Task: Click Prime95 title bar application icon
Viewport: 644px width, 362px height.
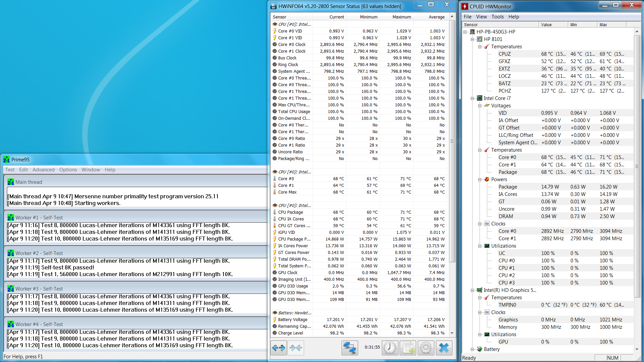Action: pos(6,160)
